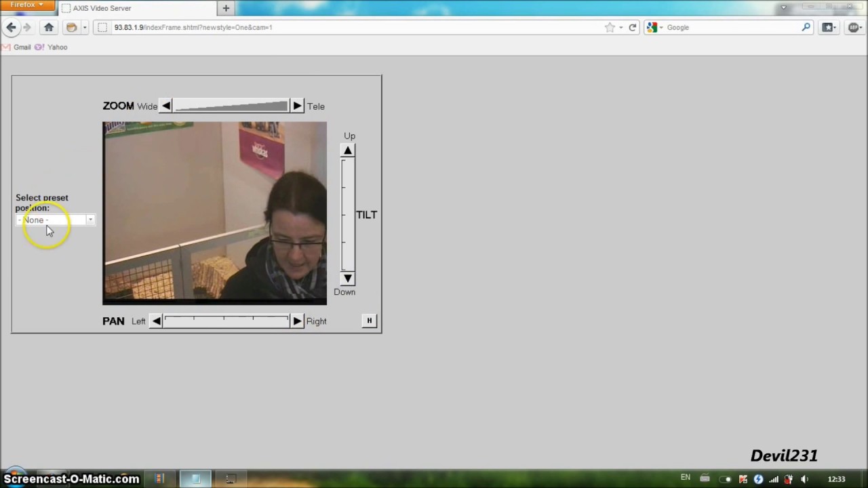This screenshot has height=488, width=868.
Task: Click the pan Left arrow
Action: point(157,321)
